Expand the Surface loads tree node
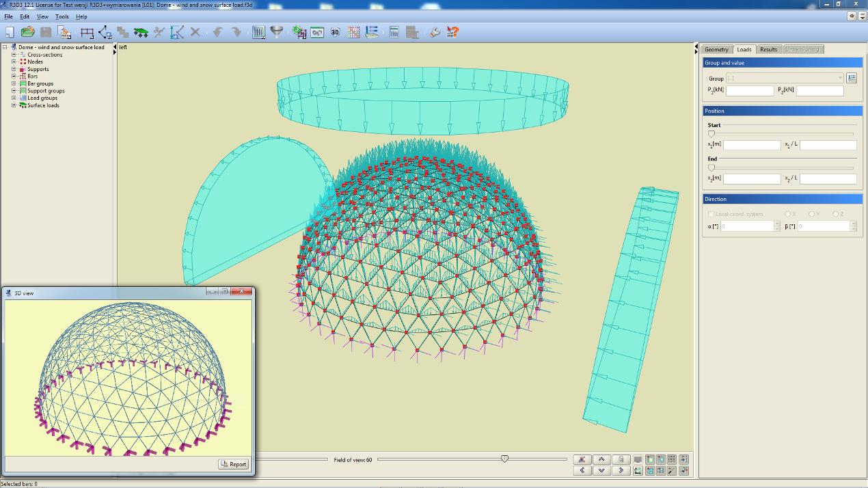 coord(14,105)
